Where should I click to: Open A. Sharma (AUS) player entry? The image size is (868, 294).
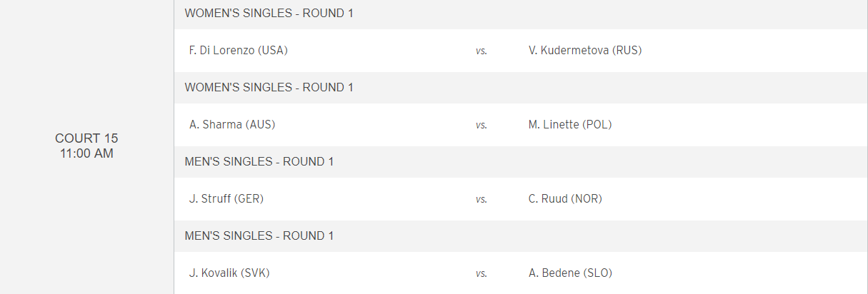pos(232,125)
